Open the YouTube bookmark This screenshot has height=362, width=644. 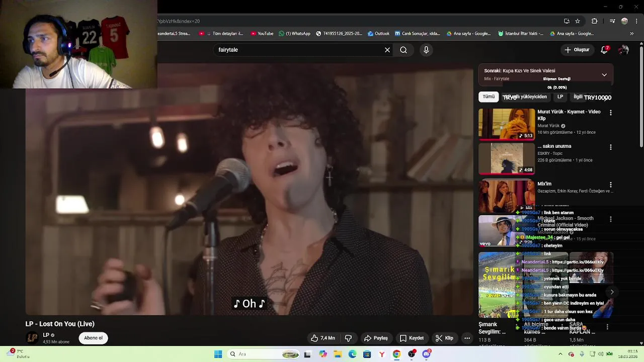[x=262, y=34]
